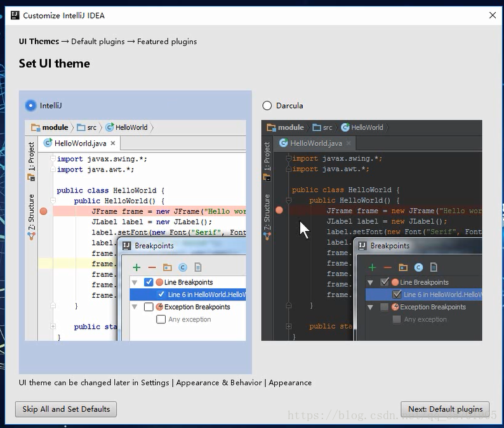Click red breakpoint dot in light preview gutter
Viewport: 504px width, 428px height.
(43, 211)
